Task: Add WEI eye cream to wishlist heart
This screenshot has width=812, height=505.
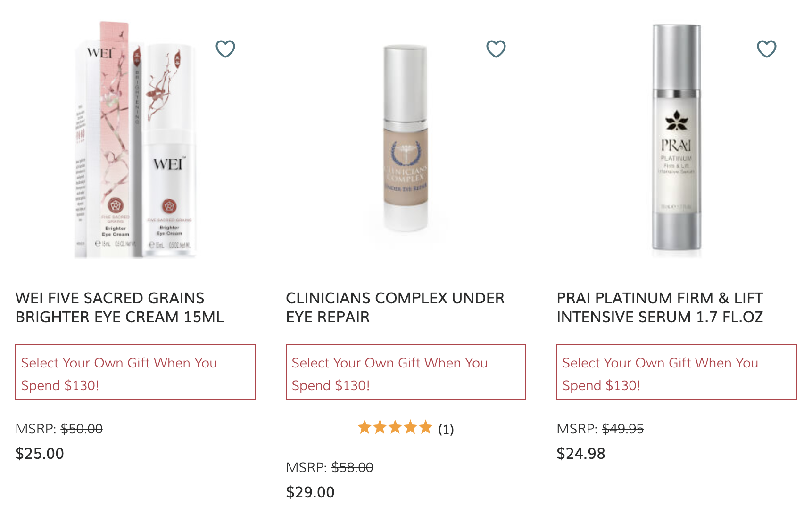Action: pos(225,49)
